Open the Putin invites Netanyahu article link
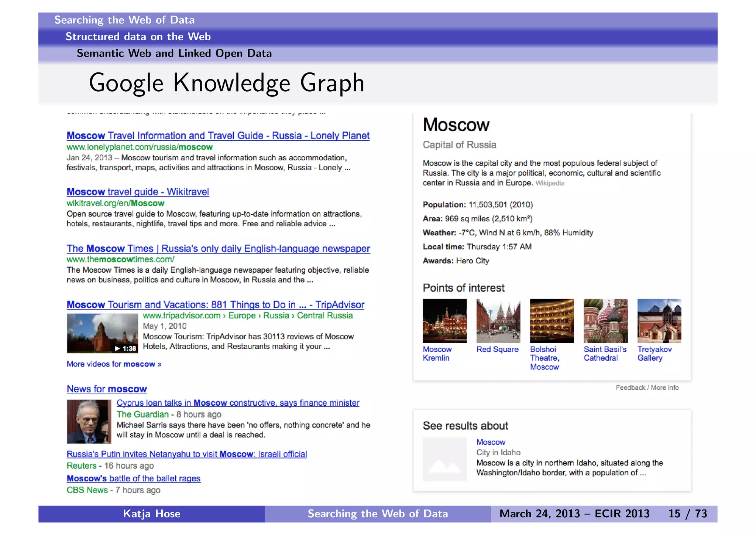 coord(187,454)
